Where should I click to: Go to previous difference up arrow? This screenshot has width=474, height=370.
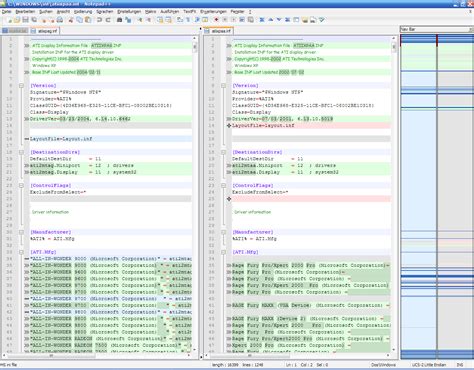(x=271, y=20)
